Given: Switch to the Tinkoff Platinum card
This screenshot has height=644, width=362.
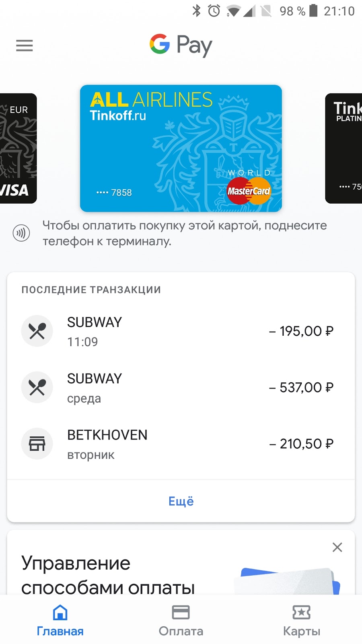Looking at the screenshot, I should click(344, 148).
